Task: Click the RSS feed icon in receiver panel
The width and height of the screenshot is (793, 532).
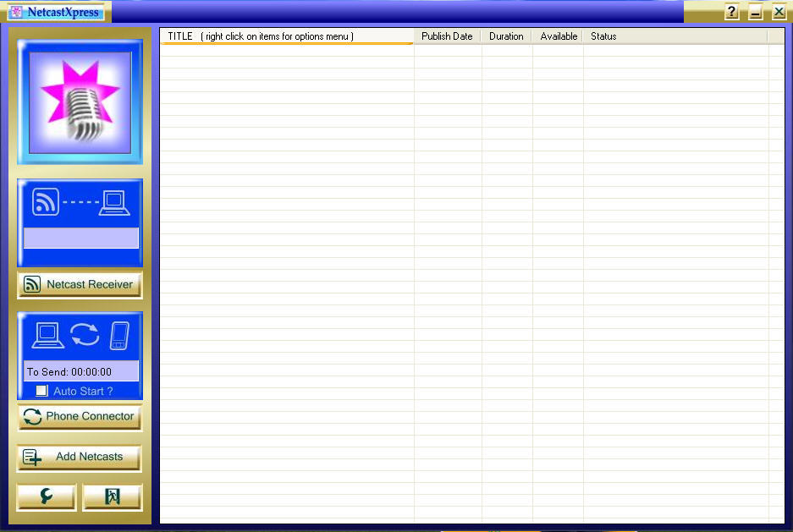Action: pos(46,201)
